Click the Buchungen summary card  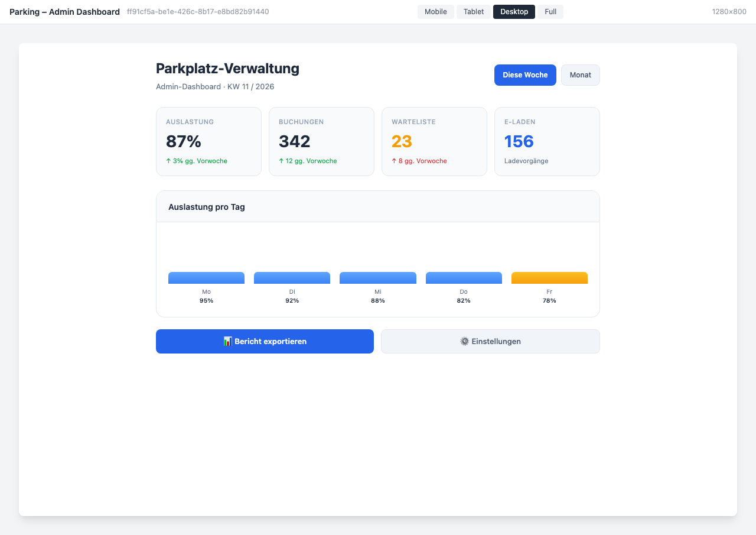tap(321, 141)
